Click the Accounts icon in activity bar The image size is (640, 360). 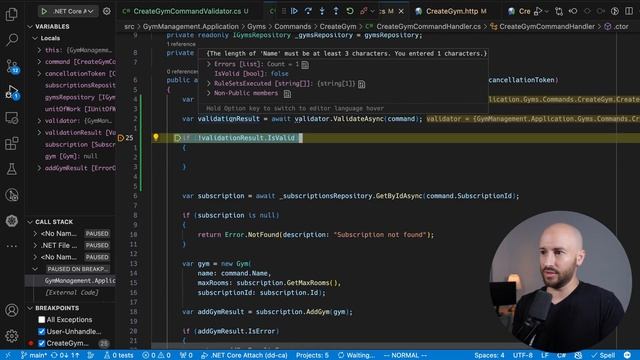coord(11,310)
